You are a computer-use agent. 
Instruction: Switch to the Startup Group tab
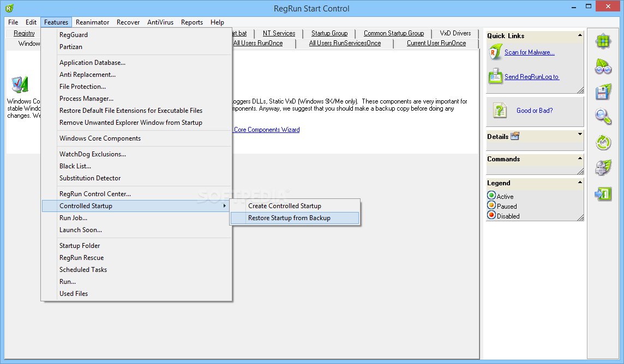click(329, 33)
